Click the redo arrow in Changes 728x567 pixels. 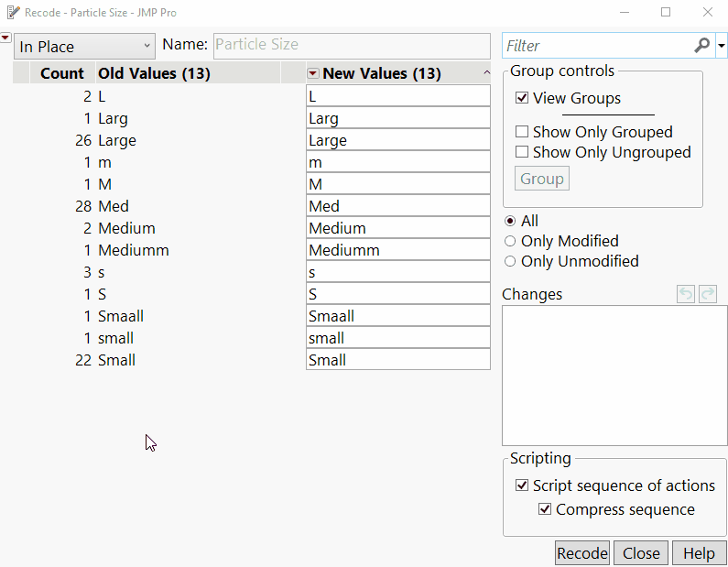tap(707, 294)
